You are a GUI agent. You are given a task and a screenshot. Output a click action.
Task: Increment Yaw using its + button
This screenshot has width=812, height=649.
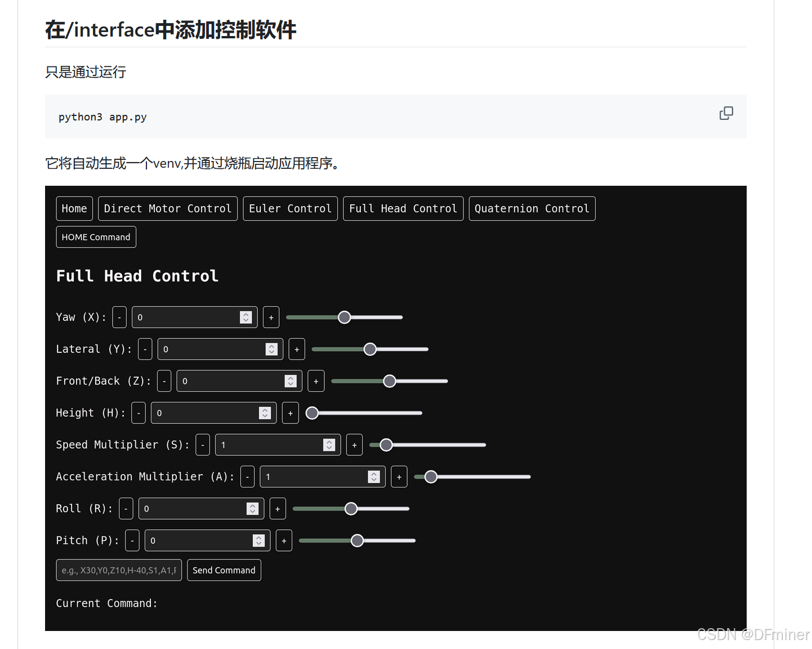click(x=271, y=317)
